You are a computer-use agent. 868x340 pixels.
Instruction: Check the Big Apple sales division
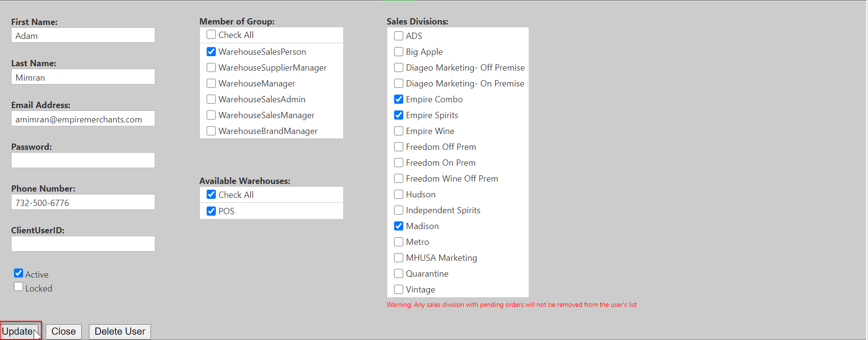[x=398, y=51]
